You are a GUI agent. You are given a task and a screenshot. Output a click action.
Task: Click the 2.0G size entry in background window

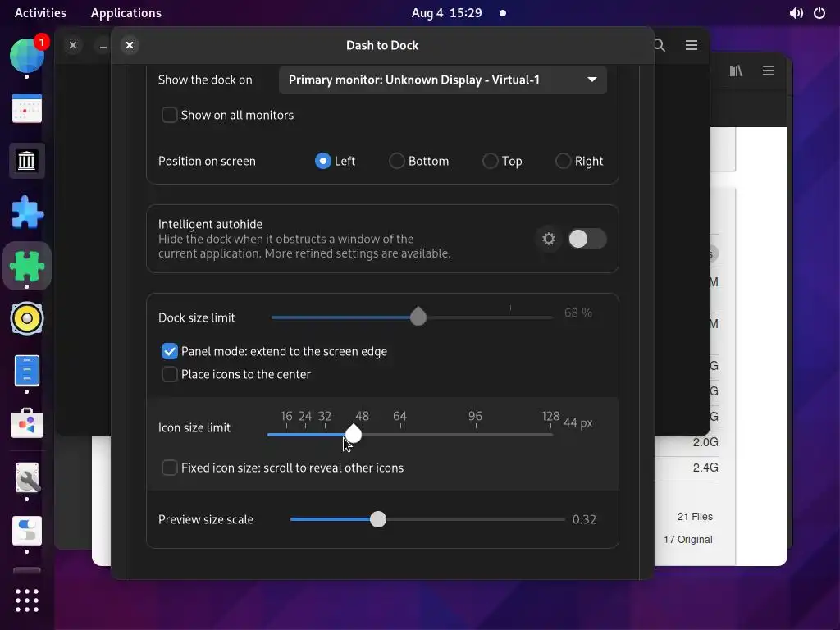(705, 442)
